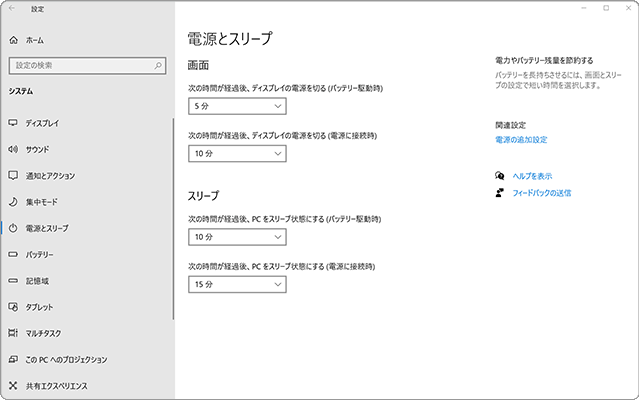
Task: Open sleep dropdown for plugged in (15 分)
Action: click(237, 284)
